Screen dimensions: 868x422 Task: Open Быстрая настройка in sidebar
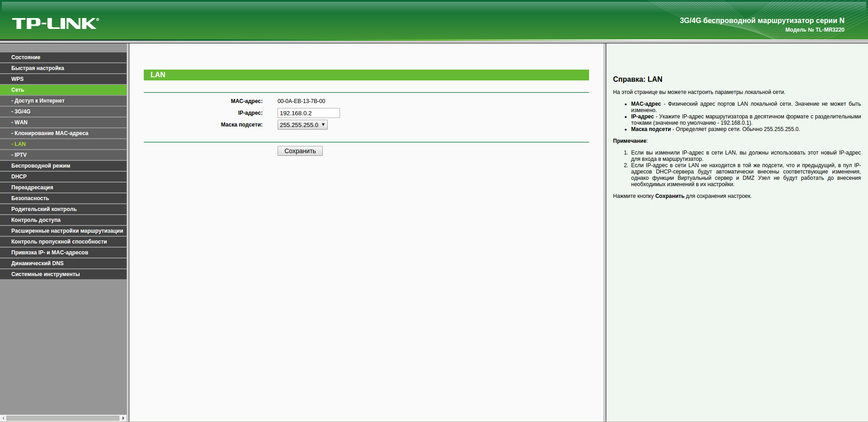pos(63,68)
